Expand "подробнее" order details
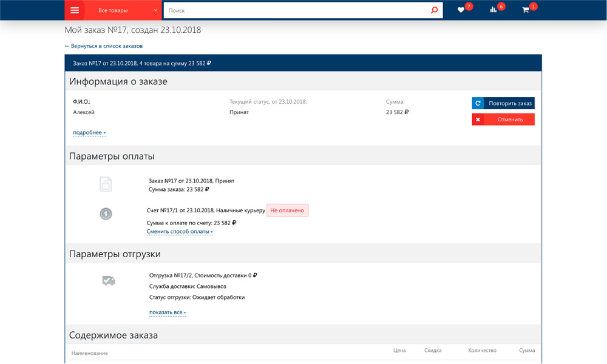This screenshot has width=607, height=364. coord(89,133)
